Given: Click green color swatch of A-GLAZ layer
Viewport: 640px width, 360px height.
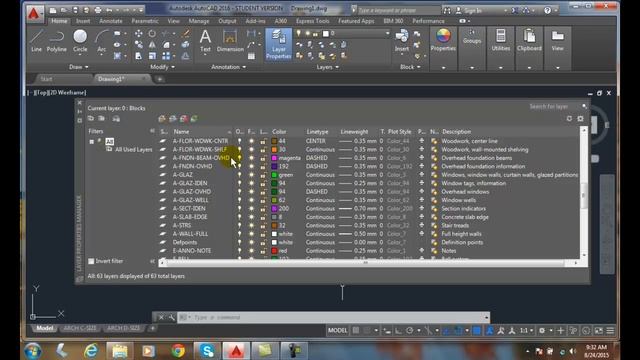Looking at the screenshot, I should tap(274, 175).
